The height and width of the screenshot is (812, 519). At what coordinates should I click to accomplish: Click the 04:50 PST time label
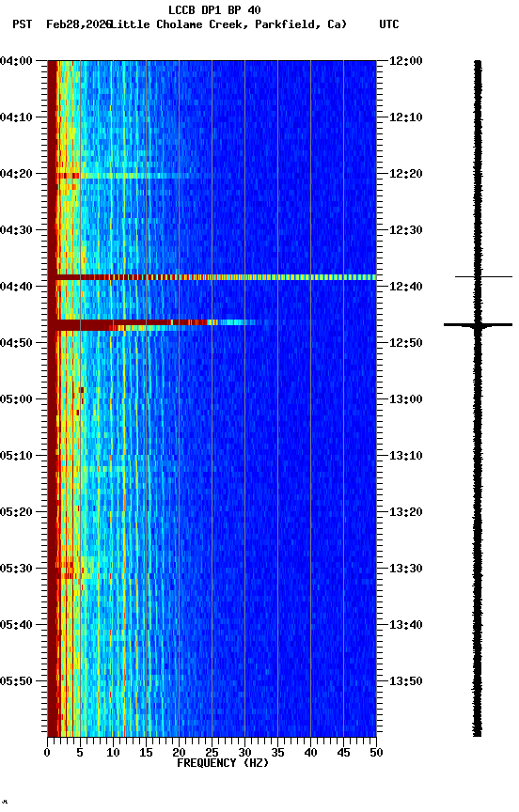click(16, 343)
